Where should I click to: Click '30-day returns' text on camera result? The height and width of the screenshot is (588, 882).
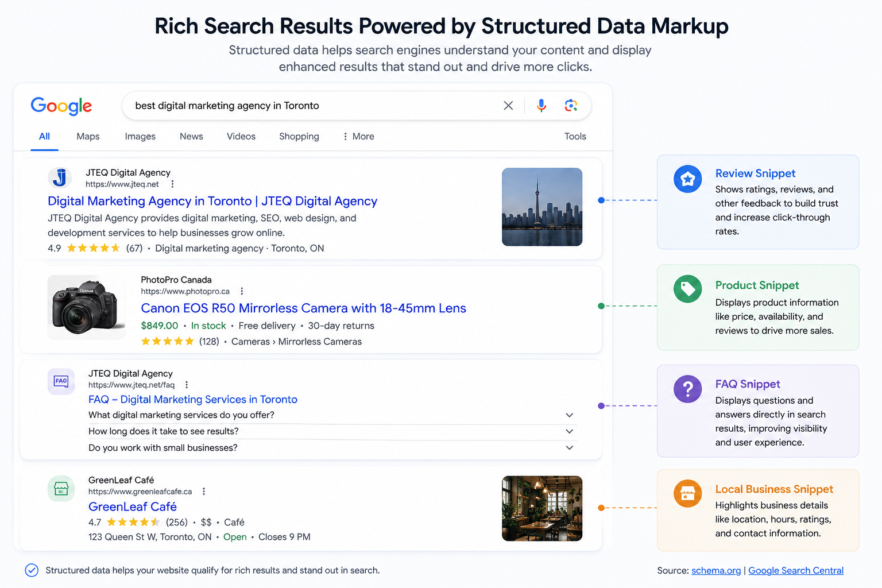pos(341,326)
